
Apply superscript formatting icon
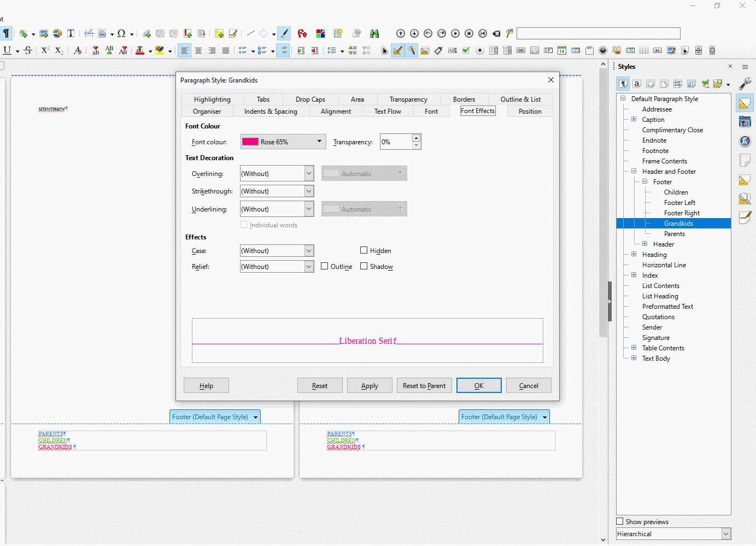coord(45,50)
